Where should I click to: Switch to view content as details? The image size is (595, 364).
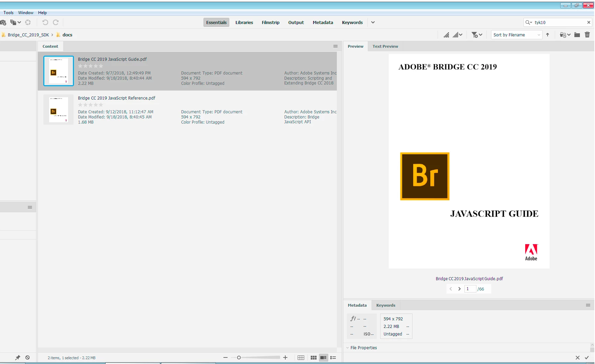point(323,357)
